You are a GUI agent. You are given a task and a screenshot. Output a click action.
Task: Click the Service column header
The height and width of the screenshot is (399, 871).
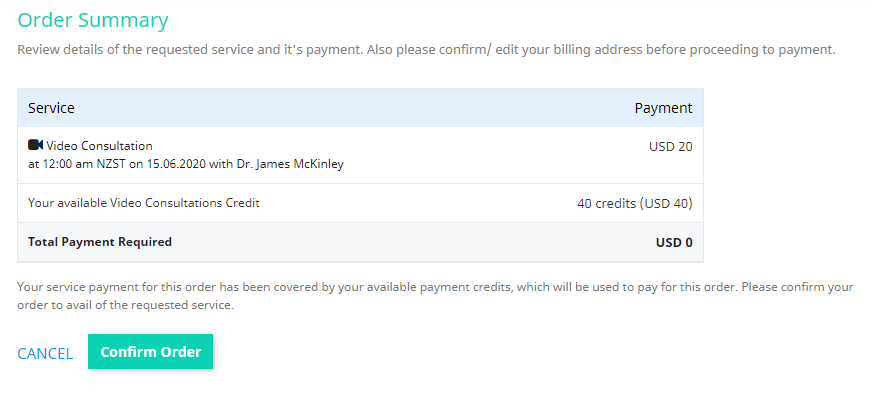pyautogui.click(x=51, y=108)
